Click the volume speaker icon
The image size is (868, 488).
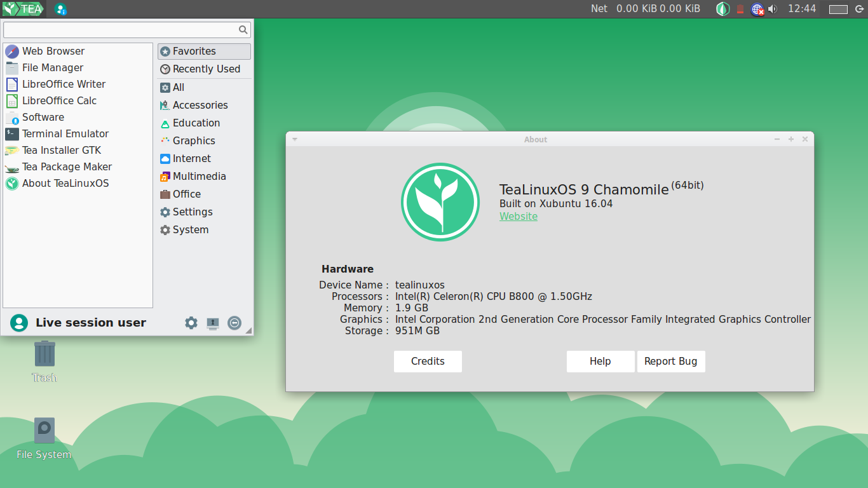click(773, 9)
